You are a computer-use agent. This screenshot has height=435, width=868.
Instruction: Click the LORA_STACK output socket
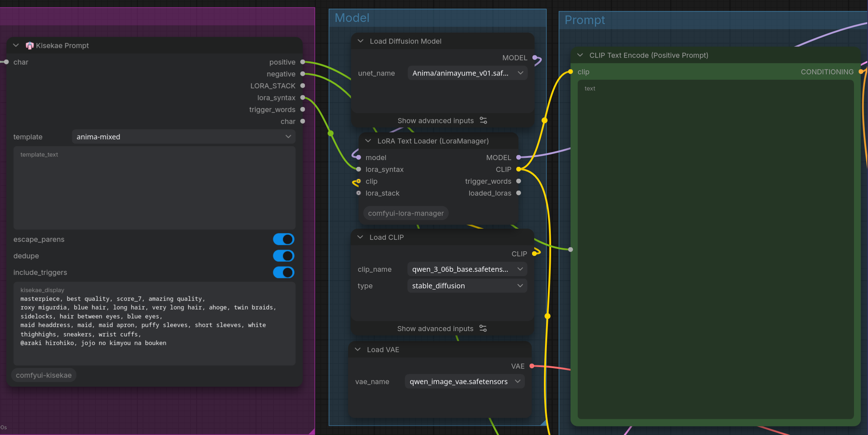[x=303, y=86]
